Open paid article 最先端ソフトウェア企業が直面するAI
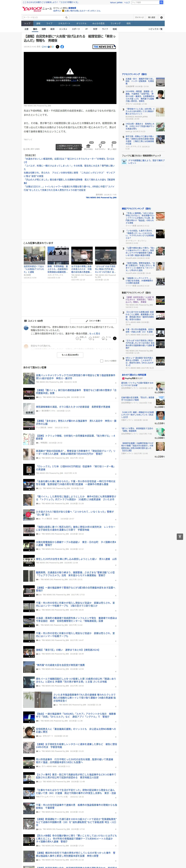Viewport: 186px width, 868px height. pos(137,384)
